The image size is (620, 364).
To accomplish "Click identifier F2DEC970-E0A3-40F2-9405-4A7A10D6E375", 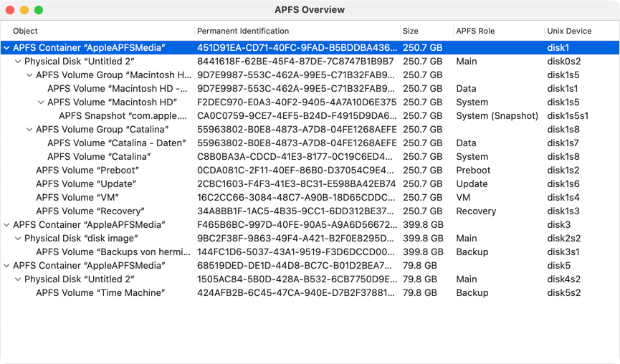I will pos(297,102).
